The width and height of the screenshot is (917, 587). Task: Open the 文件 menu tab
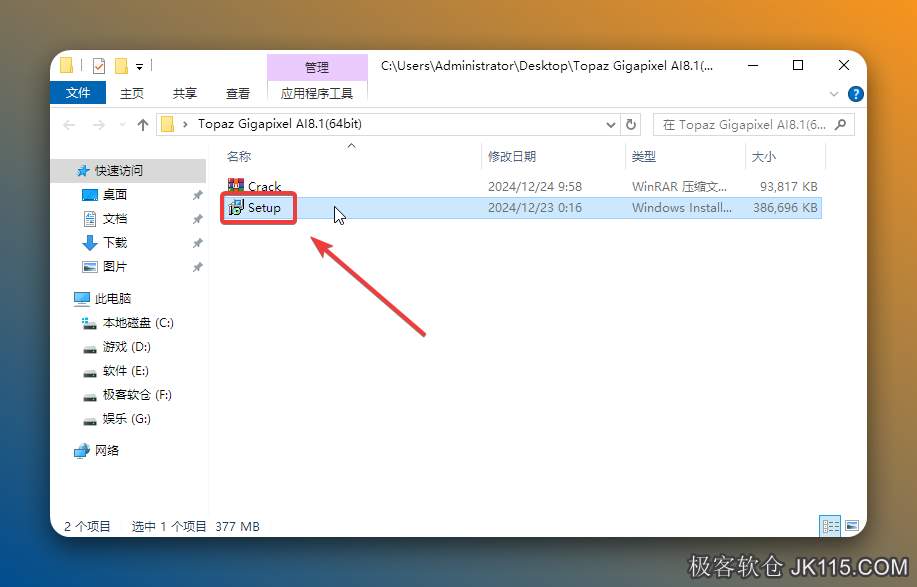78,93
